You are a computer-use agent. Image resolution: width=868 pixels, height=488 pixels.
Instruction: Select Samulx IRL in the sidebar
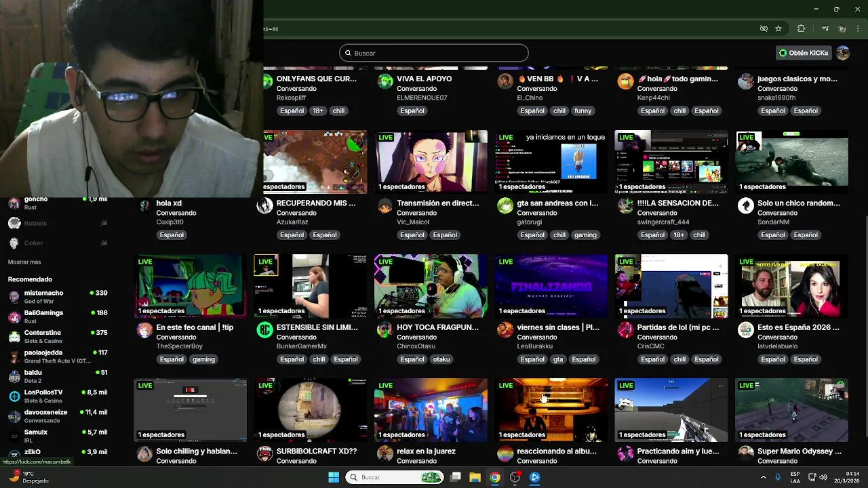(x=58, y=436)
